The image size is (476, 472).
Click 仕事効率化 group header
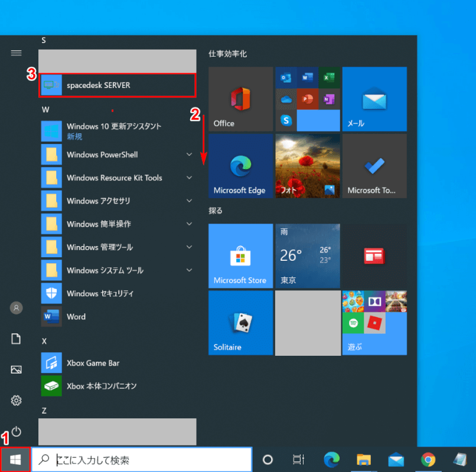click(x=227, y=54)
